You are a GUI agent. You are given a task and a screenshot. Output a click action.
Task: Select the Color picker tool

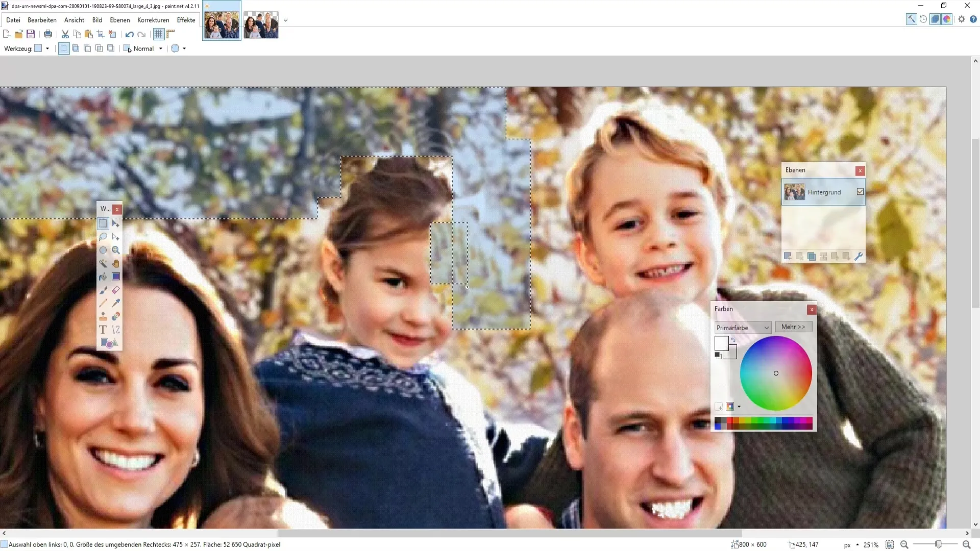click(116, 304)
